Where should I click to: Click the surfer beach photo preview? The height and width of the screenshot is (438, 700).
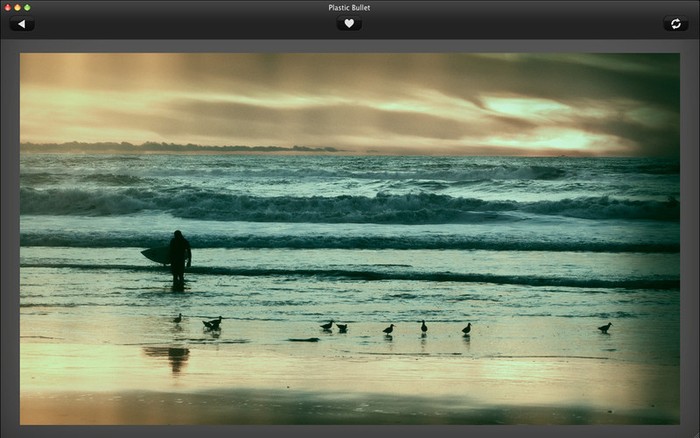pos(350,239)
